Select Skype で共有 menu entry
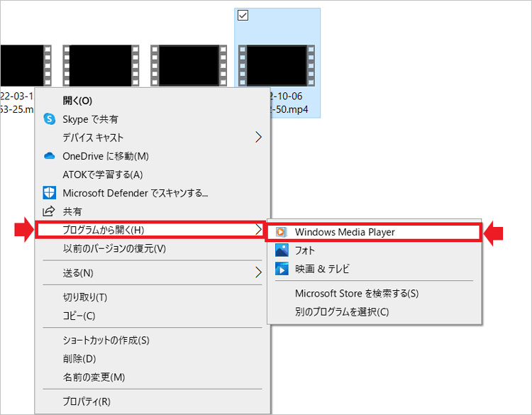Screen dimensions: 532x415 click(x=153, y=119)
